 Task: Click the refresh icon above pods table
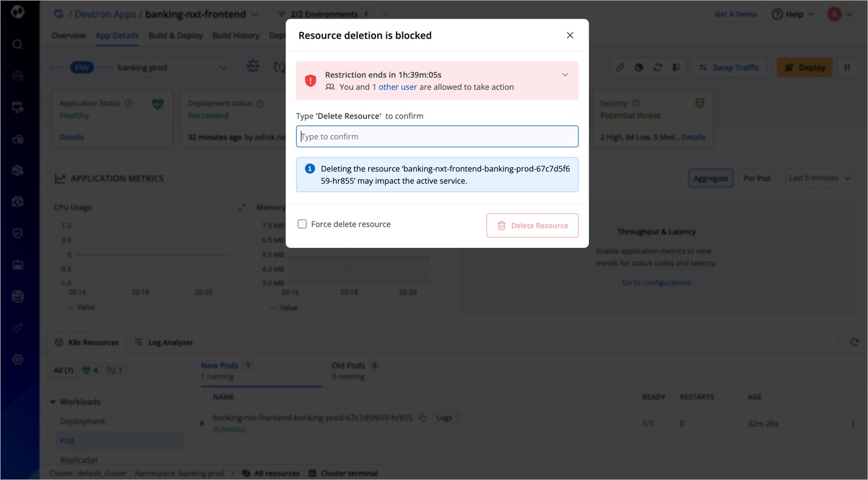click(x=854, y=342)
